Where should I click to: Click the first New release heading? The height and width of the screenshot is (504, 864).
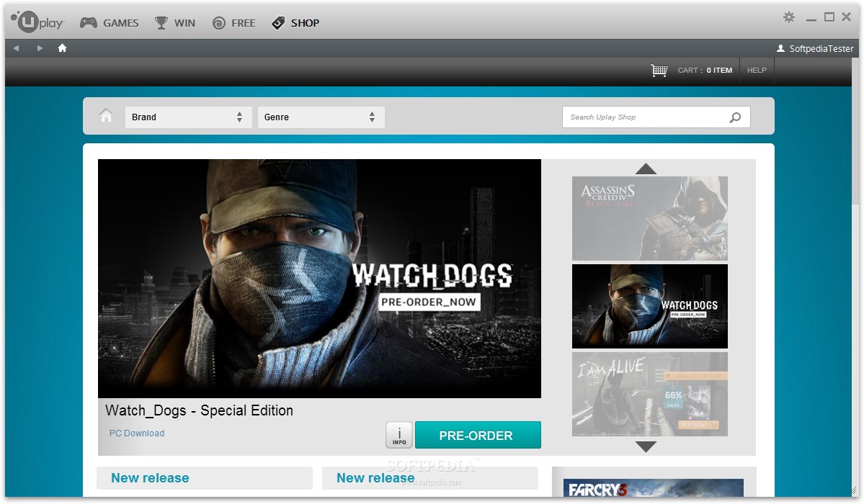pos(150,478)
